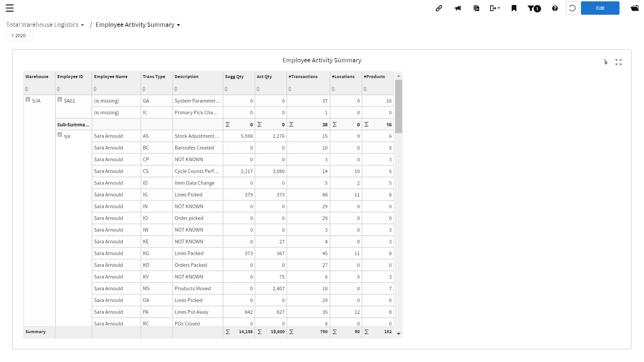
Task: Click the reset/refresh icon near Edit
Action: pyautogui.click(x=572, y=8)
